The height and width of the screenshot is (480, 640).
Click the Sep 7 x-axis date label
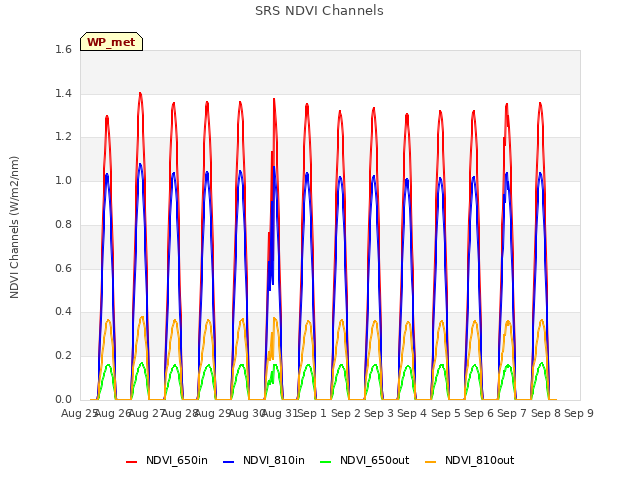512,413
